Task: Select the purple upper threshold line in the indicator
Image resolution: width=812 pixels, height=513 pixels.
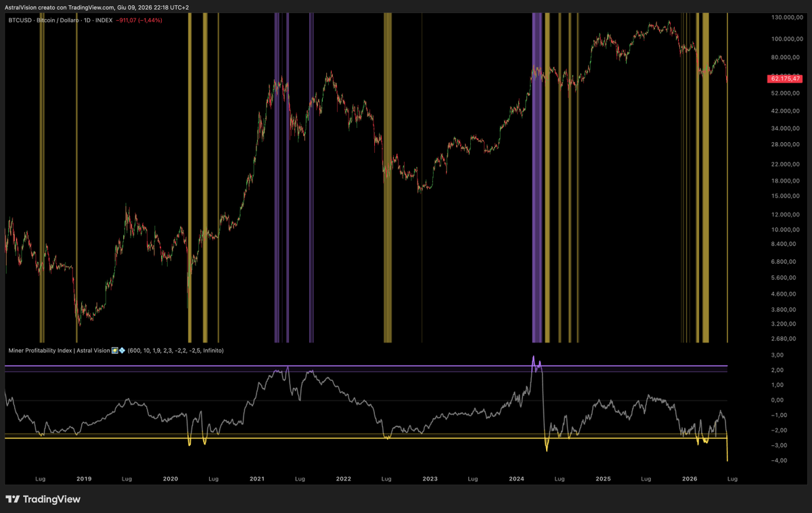Action: click(365, 366)
